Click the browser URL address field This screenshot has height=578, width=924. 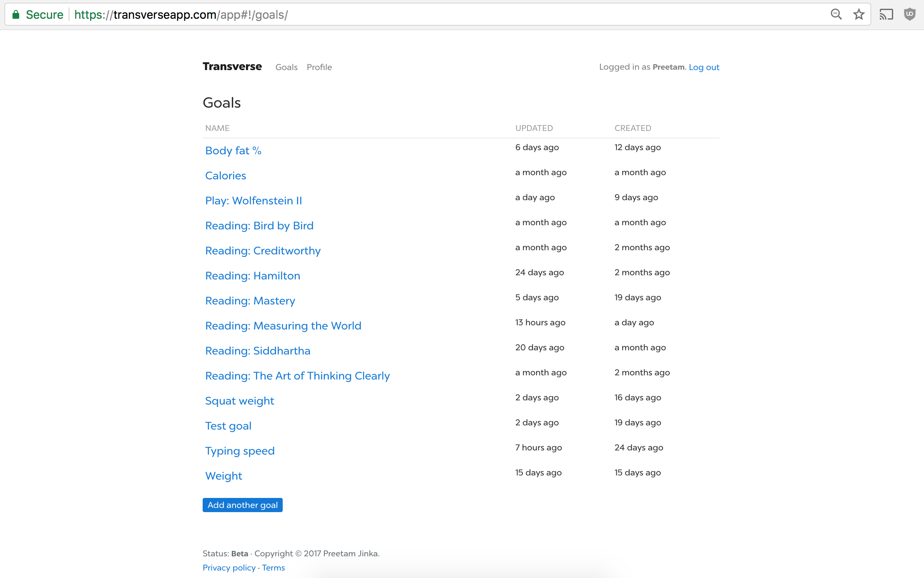point(417,15)
